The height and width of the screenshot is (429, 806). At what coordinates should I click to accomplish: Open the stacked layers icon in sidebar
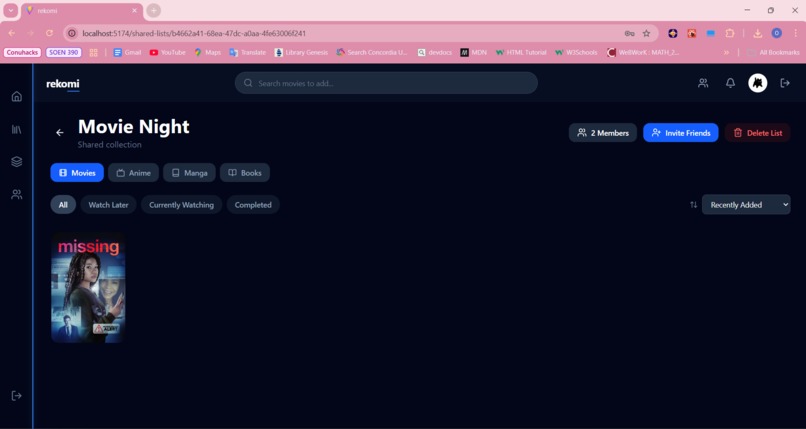16,162
